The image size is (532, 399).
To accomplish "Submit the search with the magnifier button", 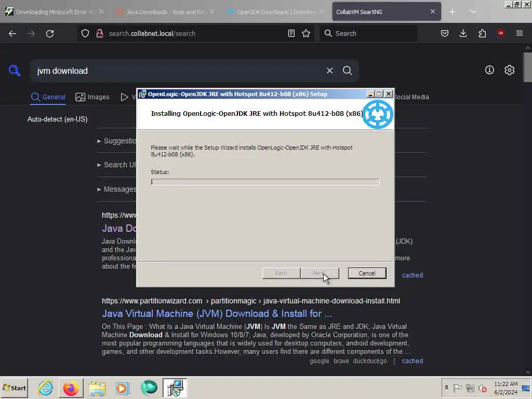I will tap(347, 71).
